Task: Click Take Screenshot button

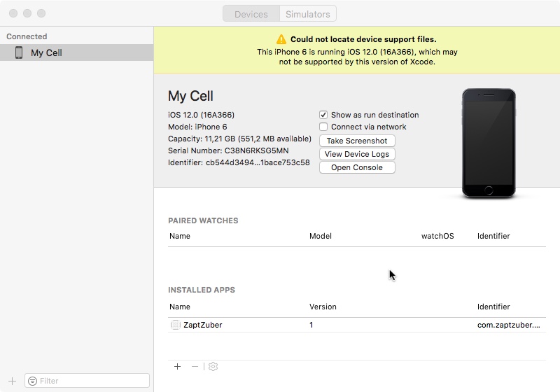Action: (x=357, y=141)
